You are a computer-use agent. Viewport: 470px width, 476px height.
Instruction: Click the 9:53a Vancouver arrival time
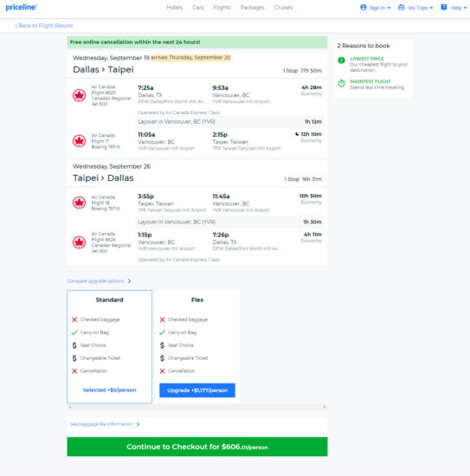pyautogui.click(x=220, y=87)
